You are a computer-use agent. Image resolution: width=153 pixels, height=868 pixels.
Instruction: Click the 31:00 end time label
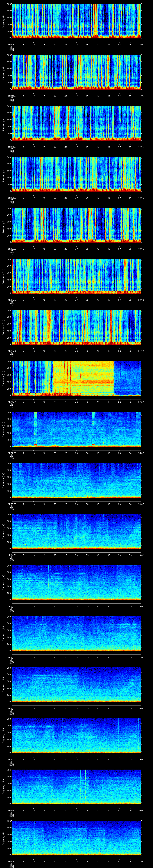(x=141, y=861)
